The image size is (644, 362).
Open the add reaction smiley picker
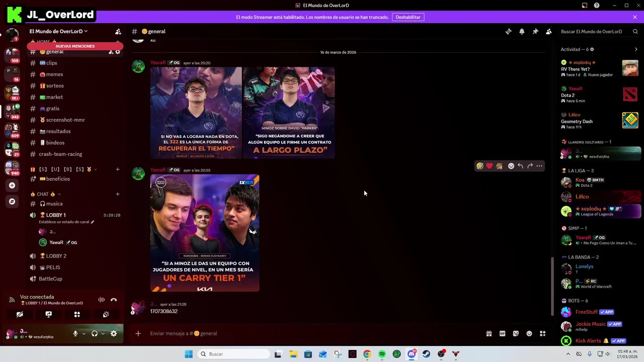(x=511, y=166)
